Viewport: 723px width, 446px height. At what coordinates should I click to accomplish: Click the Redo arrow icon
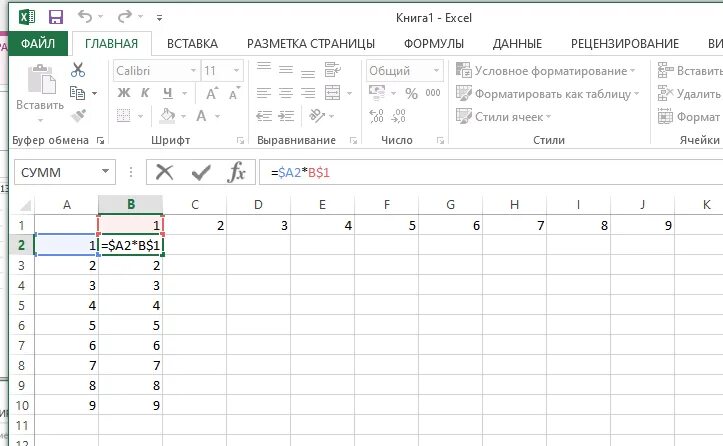124,17
